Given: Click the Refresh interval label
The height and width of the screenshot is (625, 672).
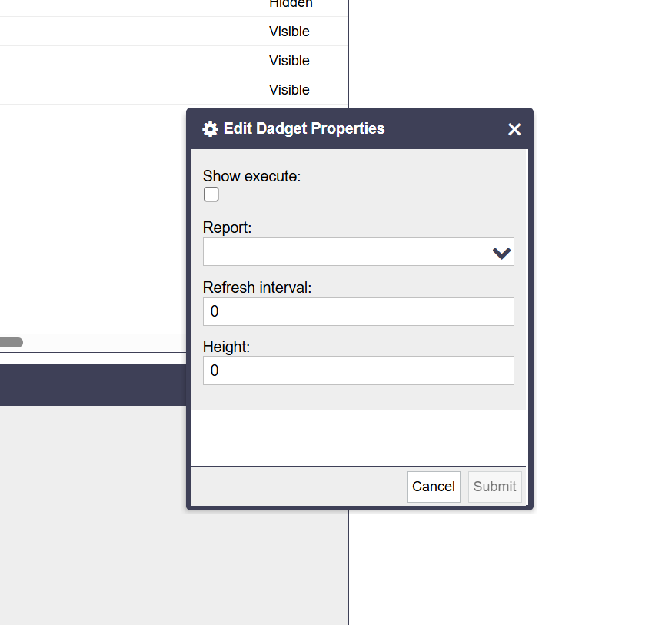Looking at the screenshot, I should click(x=257, y=288).
